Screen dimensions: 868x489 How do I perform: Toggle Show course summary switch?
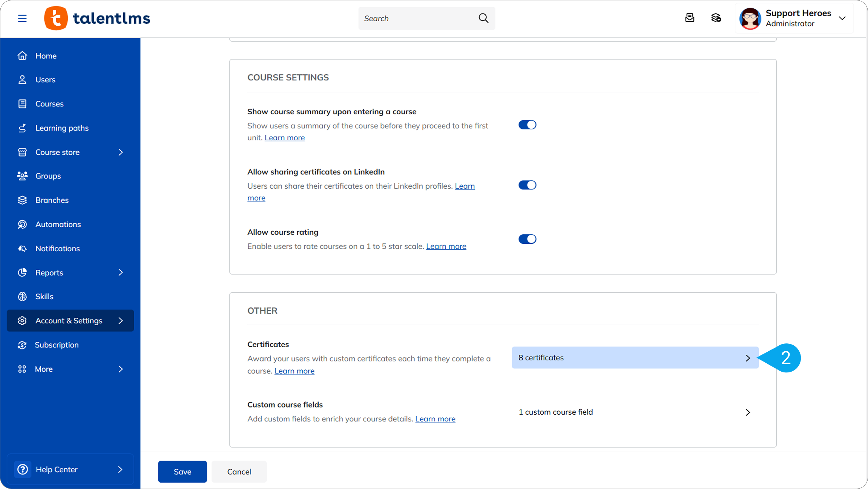click(x=527, y=125)
